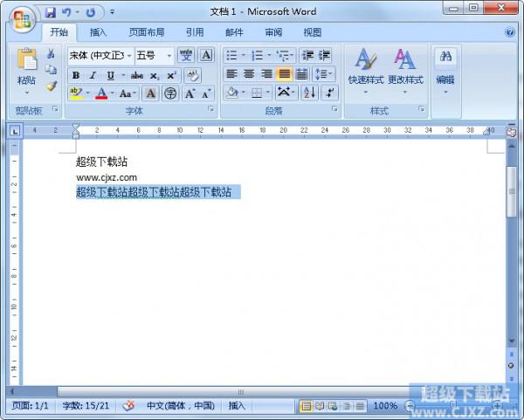
Task: Apply distributed alignment to paragraph
Action: tap(302, 74)
